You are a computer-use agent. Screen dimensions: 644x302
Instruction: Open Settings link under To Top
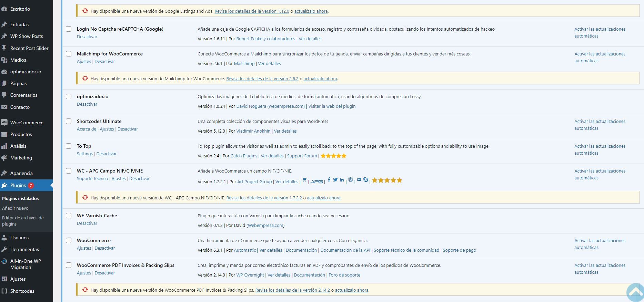pyautogui.click(x=85, y=154)
